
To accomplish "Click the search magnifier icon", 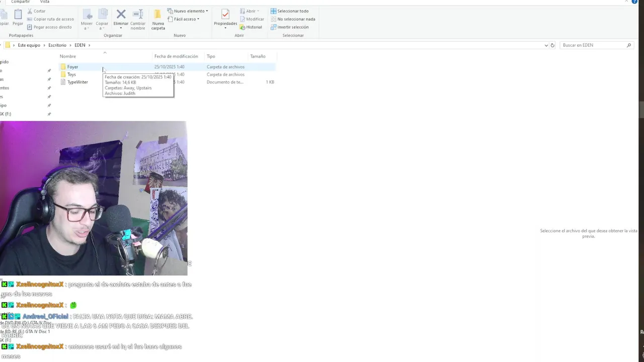I will click(629, 45).
